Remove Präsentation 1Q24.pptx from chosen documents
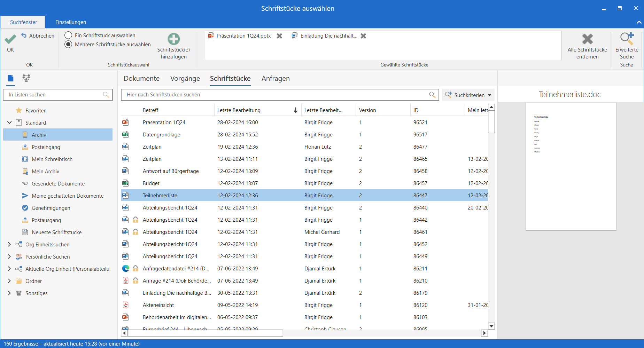 [x=279, y=36]
